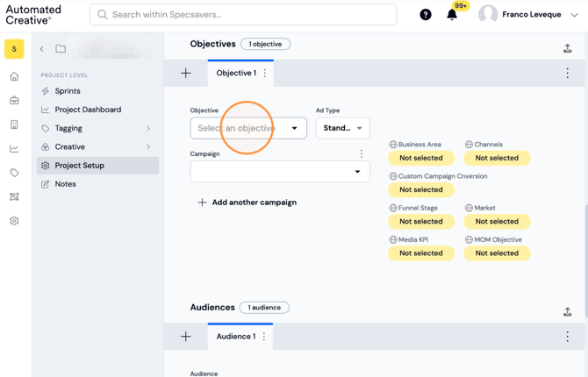
Task: Click the Business Area globe icon
Action: (x=393, y=145)
